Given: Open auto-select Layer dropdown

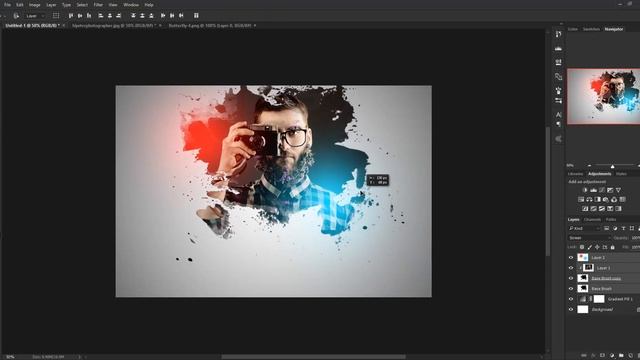Looking at the screenshot, I should 35,16.
